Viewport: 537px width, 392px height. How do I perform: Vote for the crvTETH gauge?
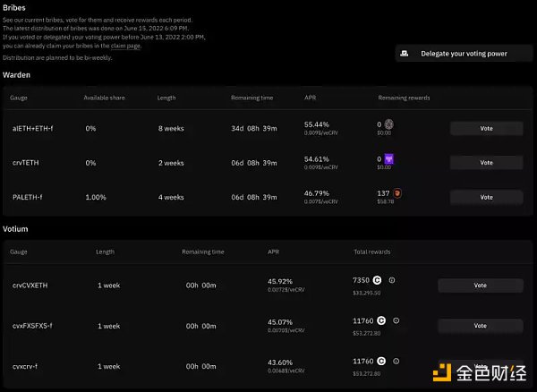pos(486,163)
